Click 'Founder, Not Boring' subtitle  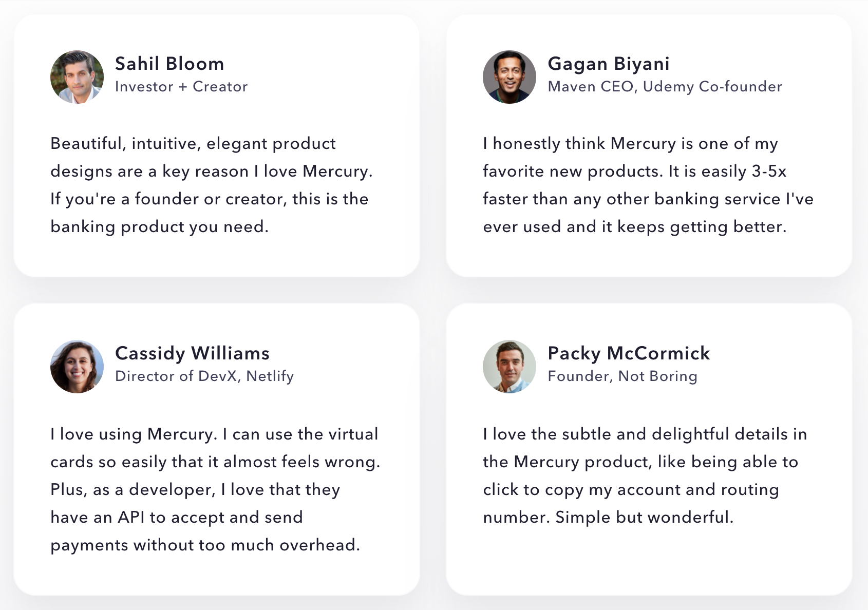coord(622,376)
